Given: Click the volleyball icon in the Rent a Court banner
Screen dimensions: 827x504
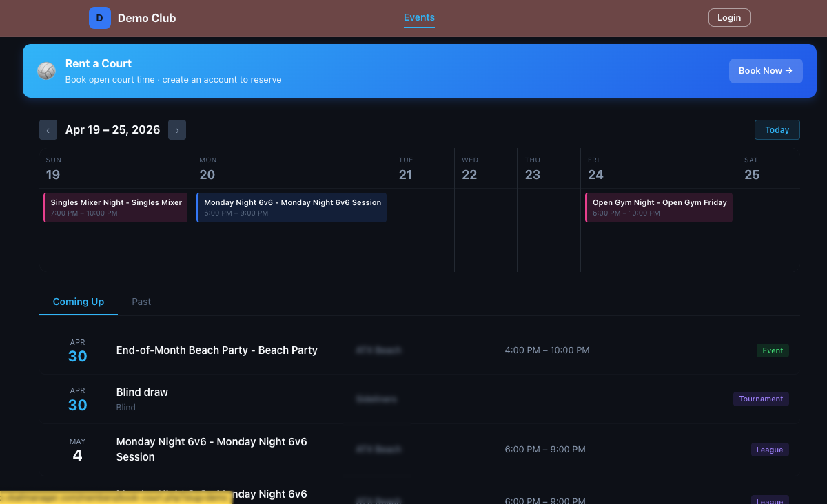Looking at the screenshot, I should pos(46,71).
